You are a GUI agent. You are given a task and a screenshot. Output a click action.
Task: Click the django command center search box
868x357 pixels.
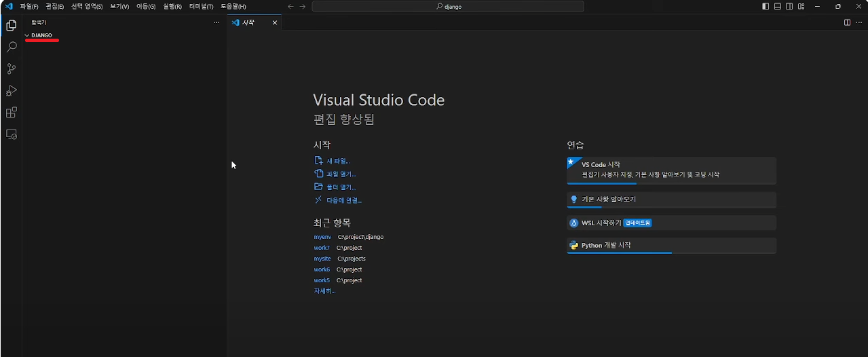(448, 6)
